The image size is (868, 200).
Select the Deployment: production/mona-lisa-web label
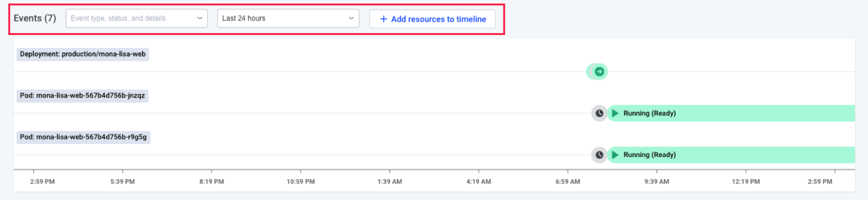pyautogui.click(x=83, y=54)
